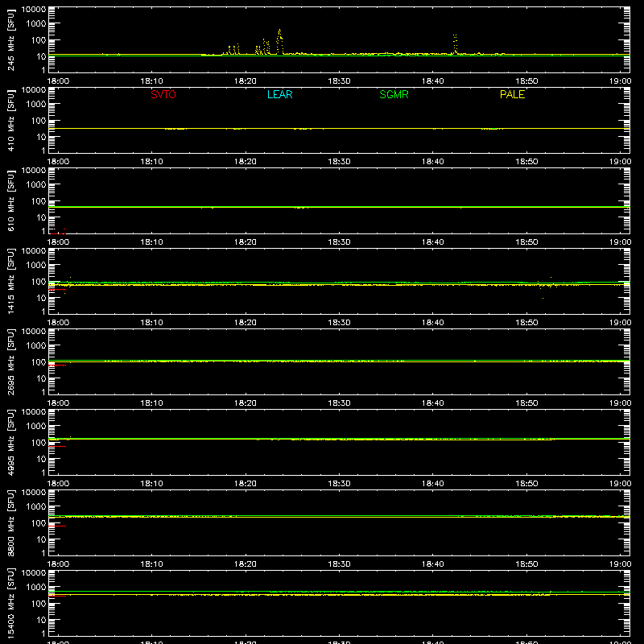Click the 10 y-axis value of the 1415 MHz plot
The height and width of the screenshot is (644, 644).
point(41,298)
